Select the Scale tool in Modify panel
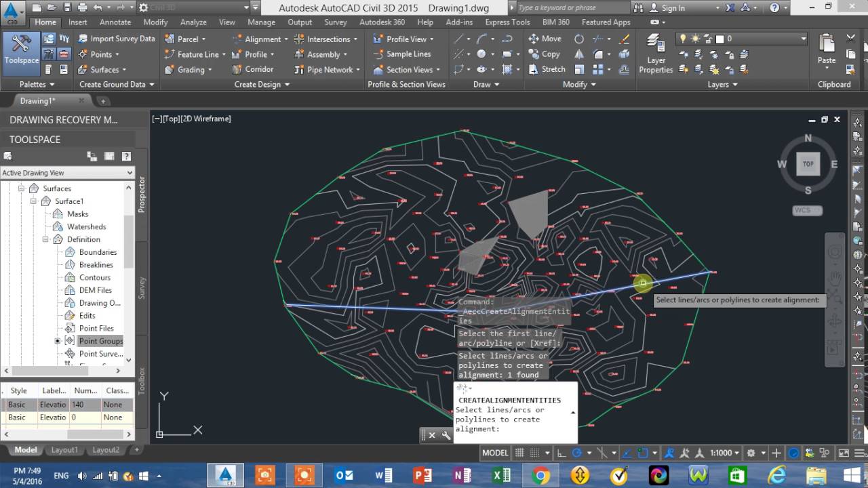This screenshot has height=488, width=868. (x=579, y=69)
